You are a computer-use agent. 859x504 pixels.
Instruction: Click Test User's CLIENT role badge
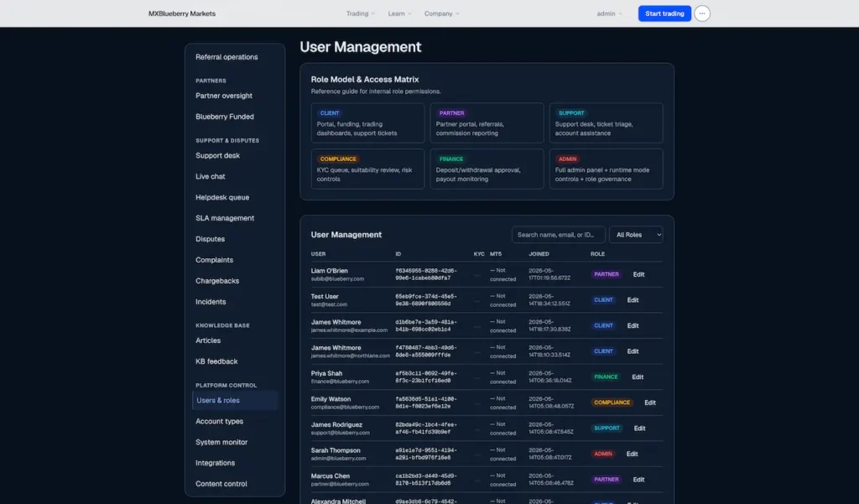tap(603, 300)
